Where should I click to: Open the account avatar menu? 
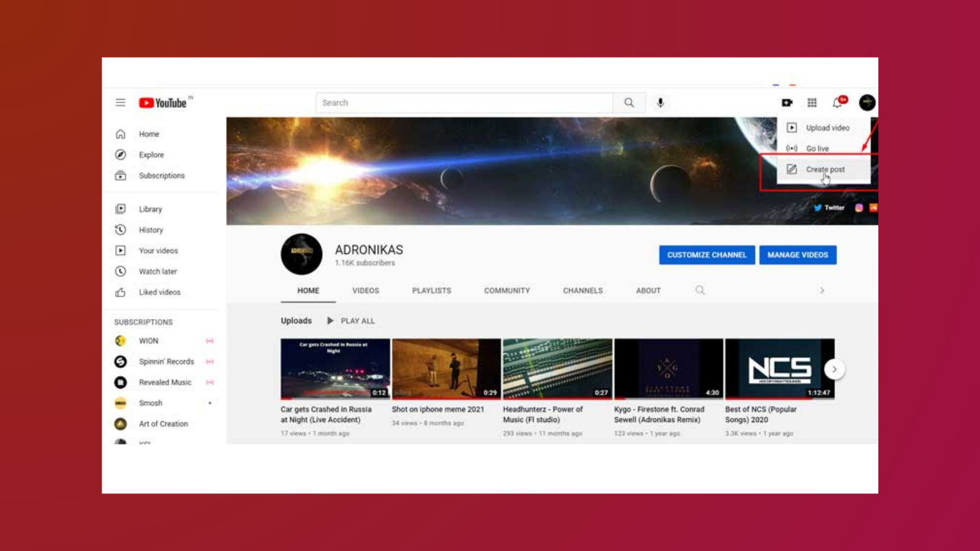pyautogui.click(x=867, y=103)
